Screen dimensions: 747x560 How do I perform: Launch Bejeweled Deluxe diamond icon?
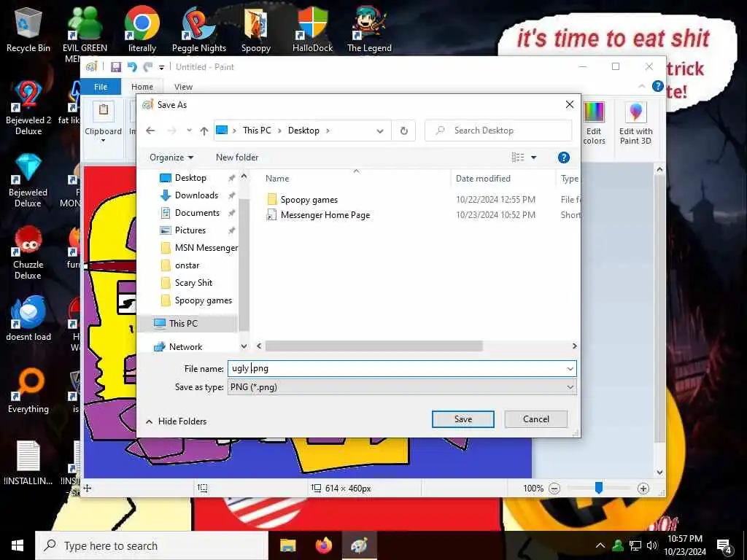28,180
